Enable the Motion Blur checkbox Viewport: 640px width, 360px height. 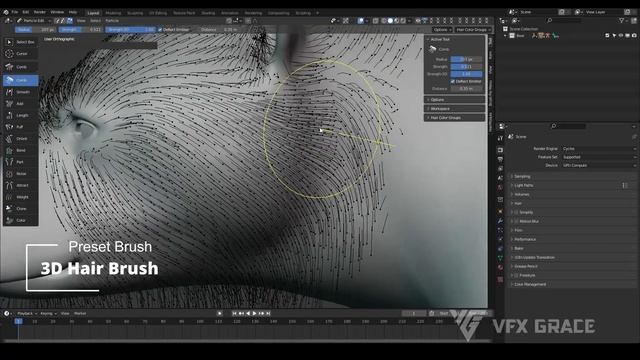click(x=516, y=221)
